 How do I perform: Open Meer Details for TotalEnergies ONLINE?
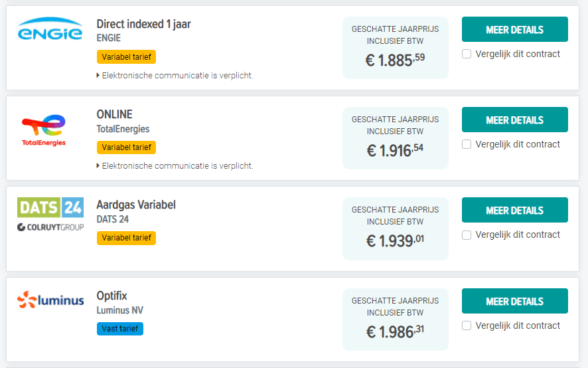514,120
